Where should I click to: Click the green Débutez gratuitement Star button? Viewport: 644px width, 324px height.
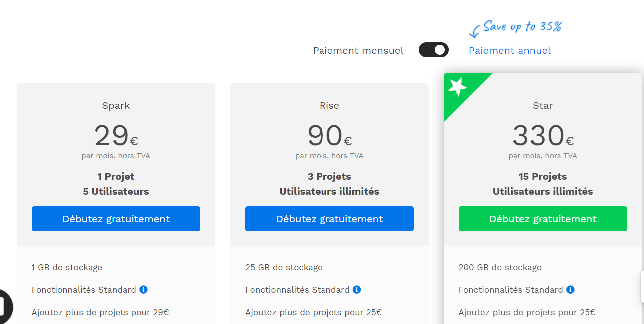click(543, 219)
